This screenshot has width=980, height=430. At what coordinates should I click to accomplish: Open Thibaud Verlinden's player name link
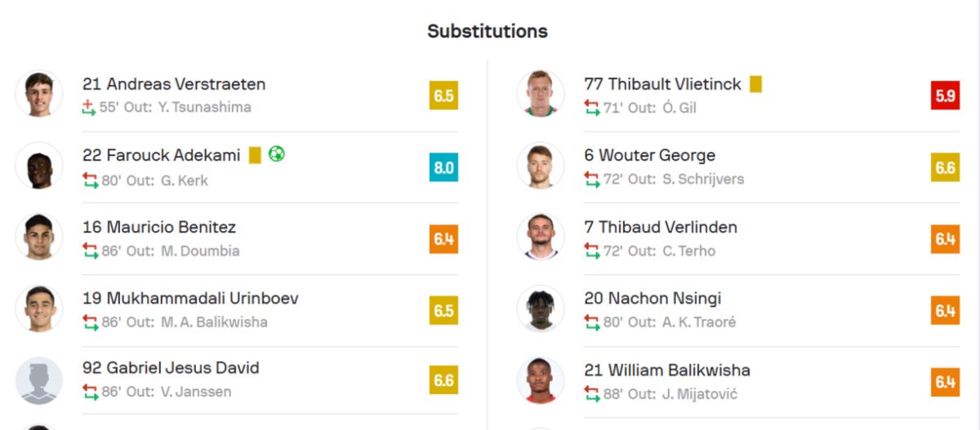(661, 227)
